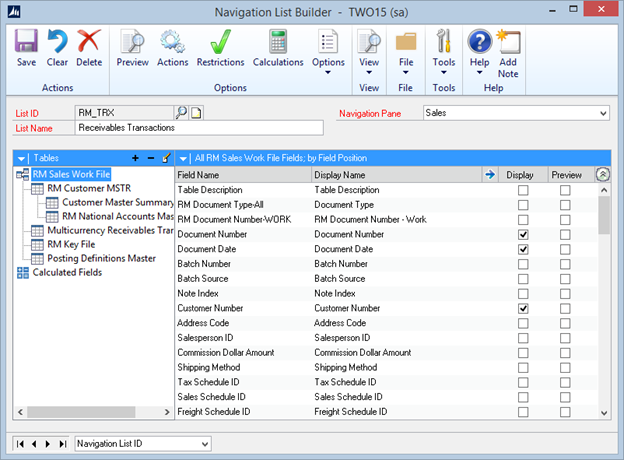The height and width of the screenshot is (460, 624).
Task: Go to last record navigation button
Action: tap(62, 444)
